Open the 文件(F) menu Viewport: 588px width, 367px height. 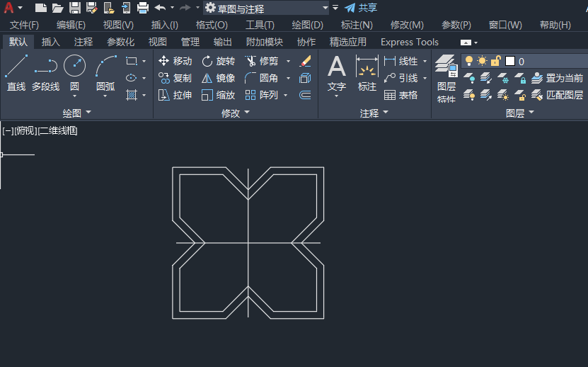pyautogui.click(x=24, y=25)
